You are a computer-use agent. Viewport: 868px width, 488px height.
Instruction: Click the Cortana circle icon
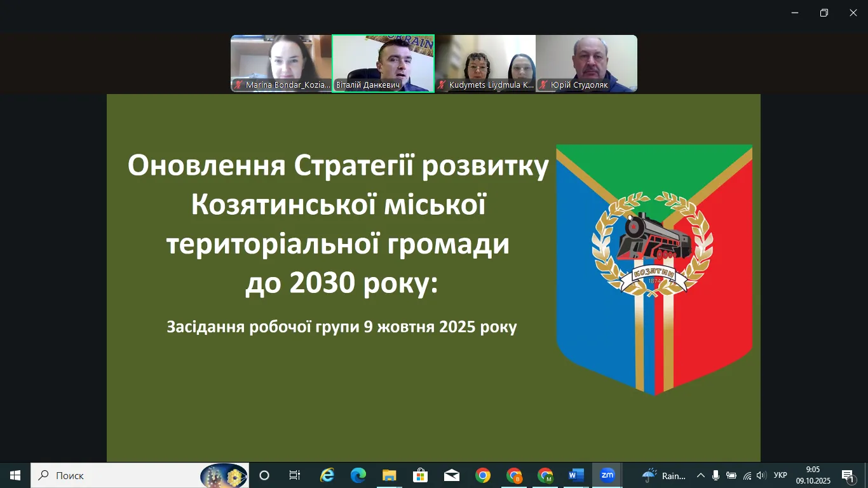coord(264,475)
